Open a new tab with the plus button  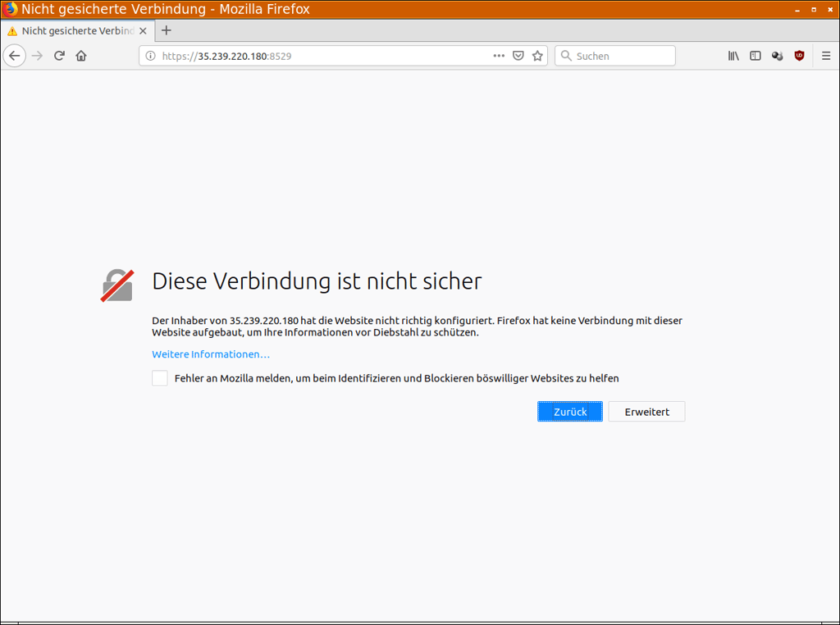click(167, 30)
